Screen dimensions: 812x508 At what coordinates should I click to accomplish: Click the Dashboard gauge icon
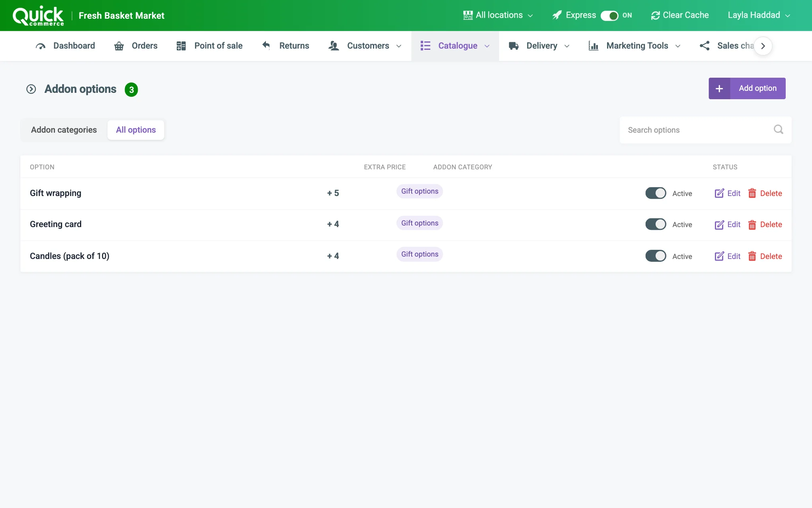[x=40, y=46]
